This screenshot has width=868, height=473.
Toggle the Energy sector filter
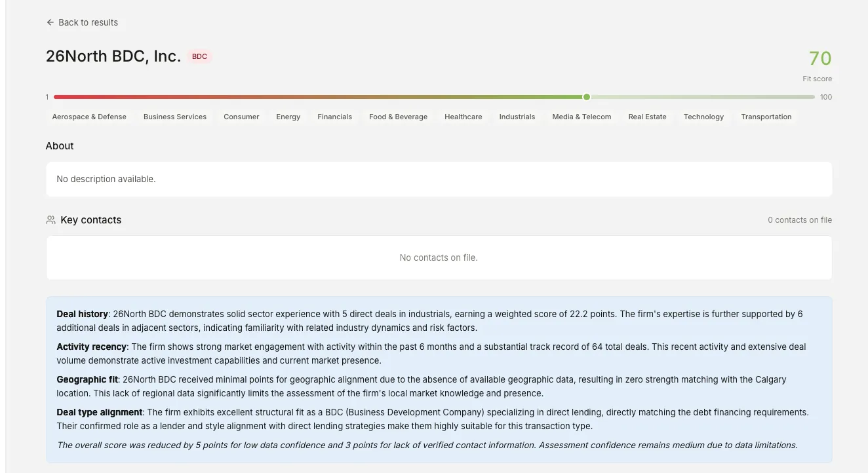(288, 117)
